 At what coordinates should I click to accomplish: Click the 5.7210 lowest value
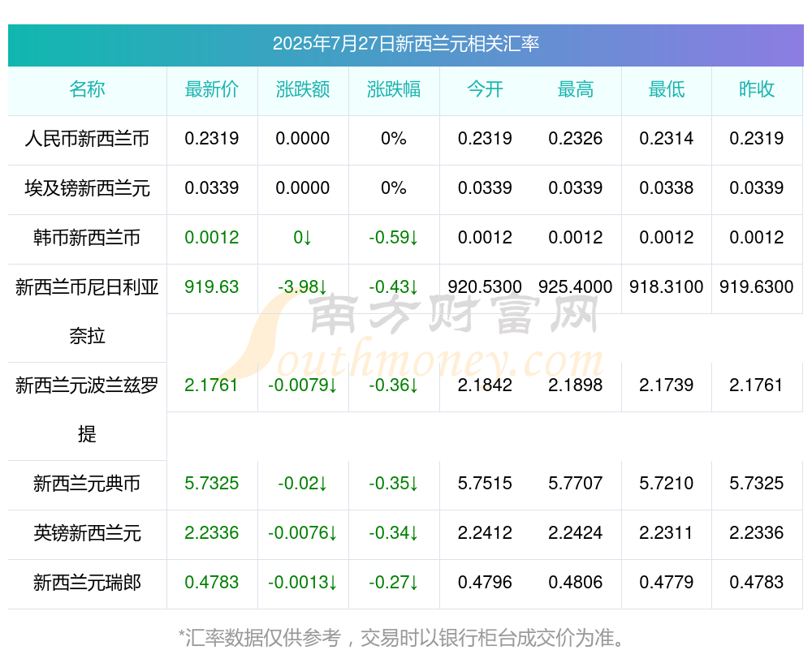(667, 483)
